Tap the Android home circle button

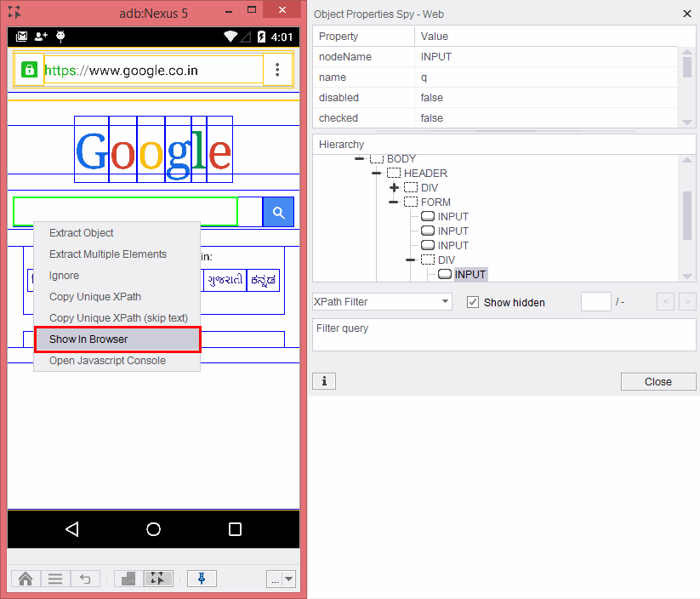click(x=154, y=529)
